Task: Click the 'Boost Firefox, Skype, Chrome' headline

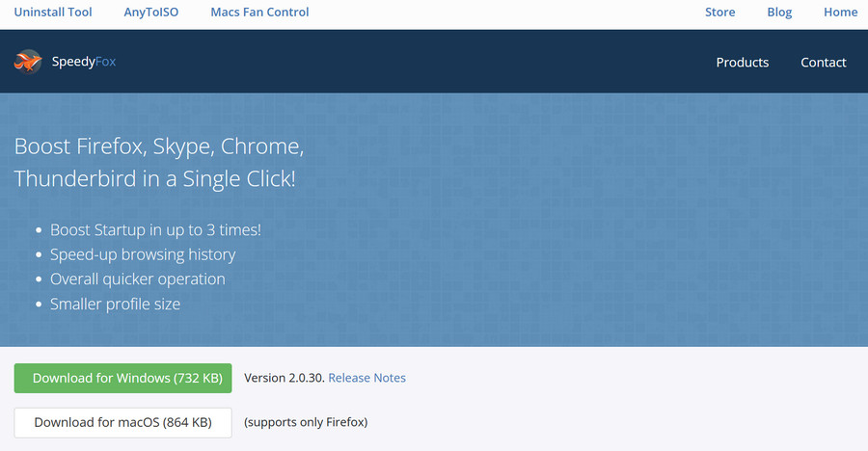Action: tap(159, 146)
